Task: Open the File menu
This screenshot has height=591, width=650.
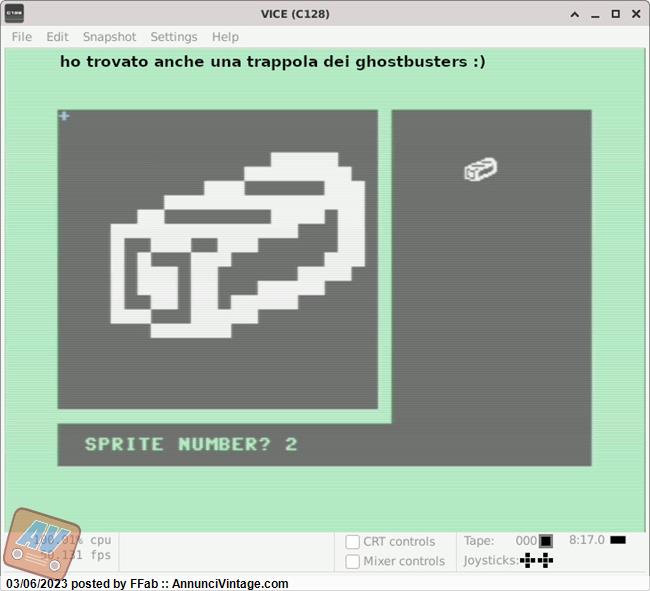Action: (22, 37)
